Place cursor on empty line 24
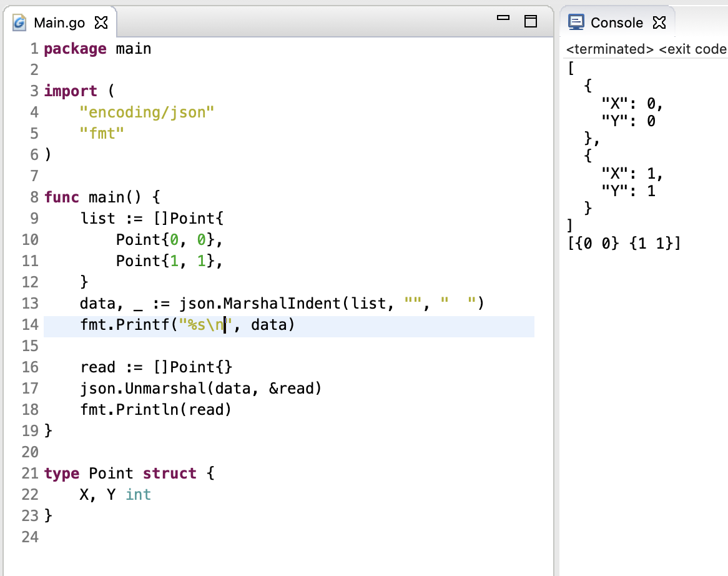Viewport: 728px width, 576px height. click(x=187, y=537)
